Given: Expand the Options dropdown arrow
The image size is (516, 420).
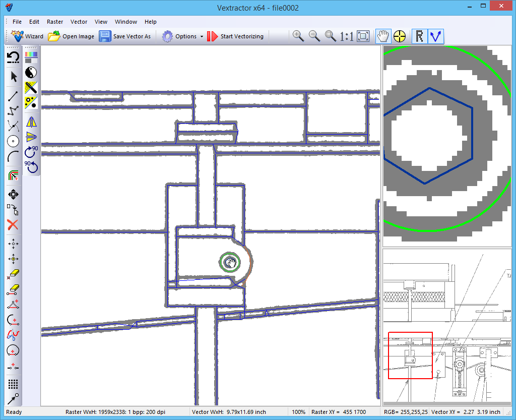Looking at the screenshot, I should (202, 36).
